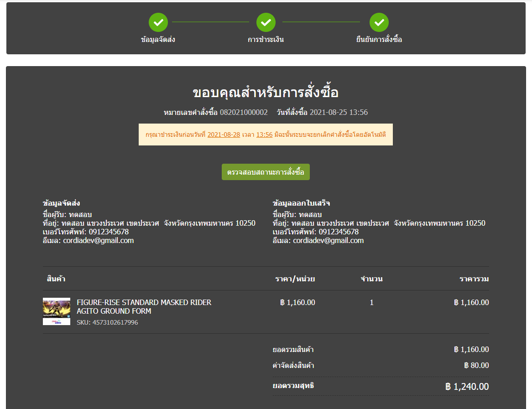The height and width of the screenshot is (409, 532).
Task: Click the shipping email cordiadev@gmail.com
Action: tap(98, 240)
